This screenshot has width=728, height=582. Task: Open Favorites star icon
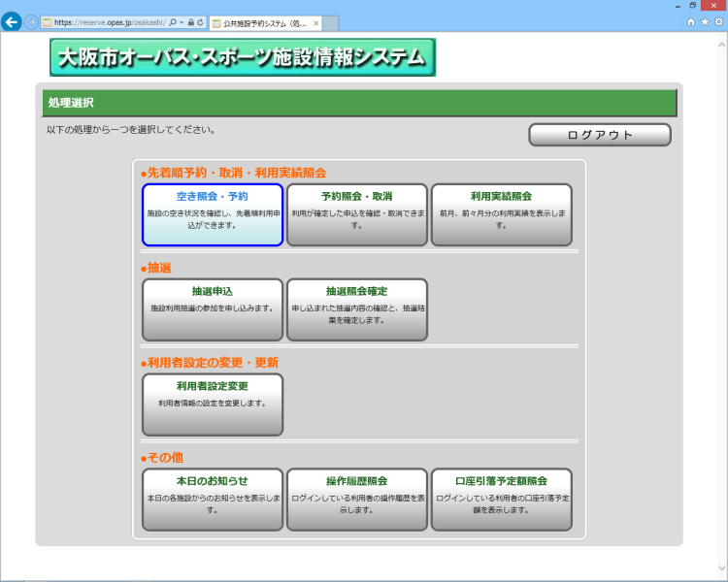click(x=705, y=21)
